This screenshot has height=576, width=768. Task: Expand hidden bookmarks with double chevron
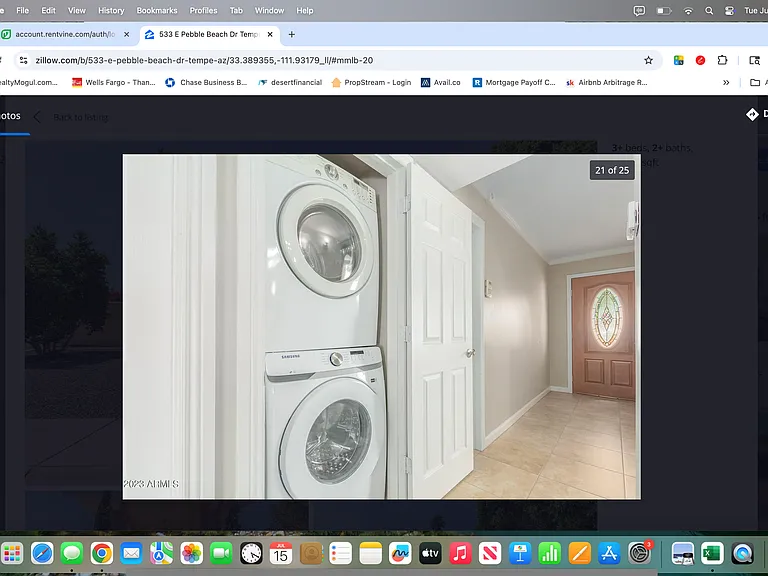tap(726, 82)
